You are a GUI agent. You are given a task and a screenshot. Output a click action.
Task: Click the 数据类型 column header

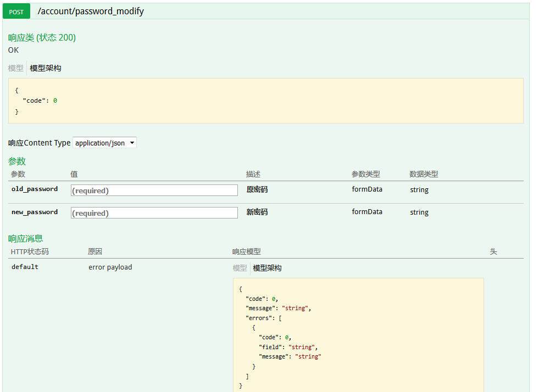[424, 174]
